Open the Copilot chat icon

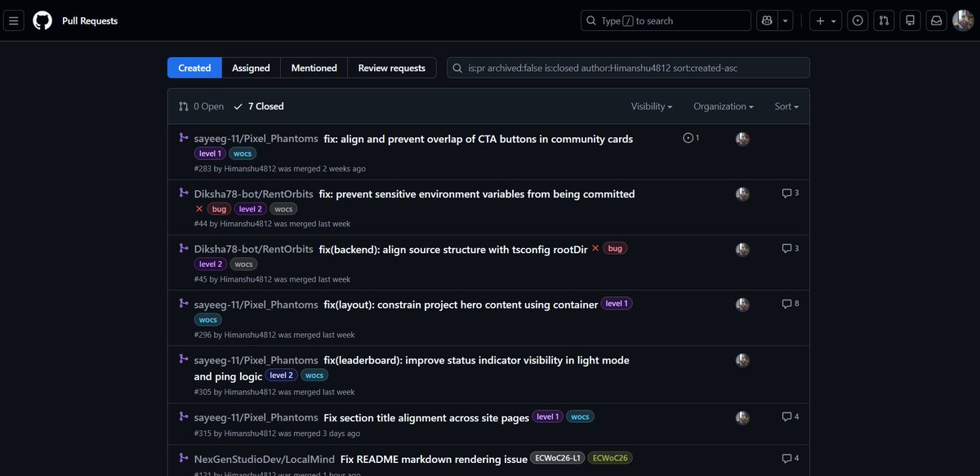(x=766, y=20)
